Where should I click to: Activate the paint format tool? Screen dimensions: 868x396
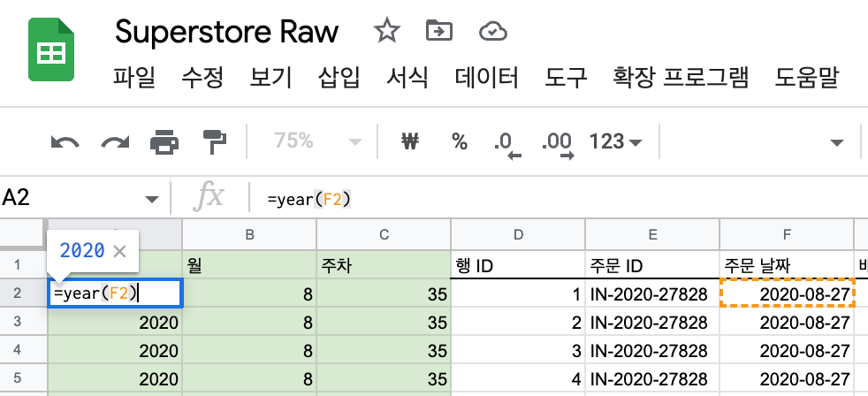215,142
